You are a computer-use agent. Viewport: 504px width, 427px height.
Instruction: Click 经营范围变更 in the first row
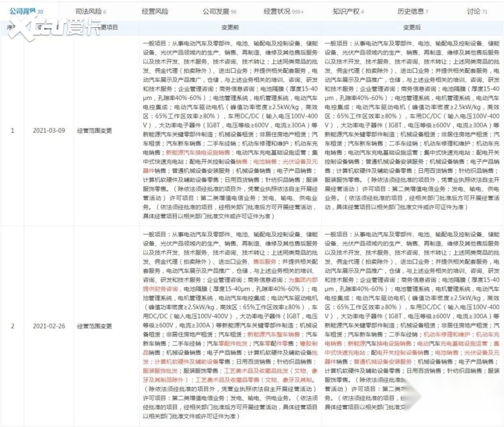(94, 130)
